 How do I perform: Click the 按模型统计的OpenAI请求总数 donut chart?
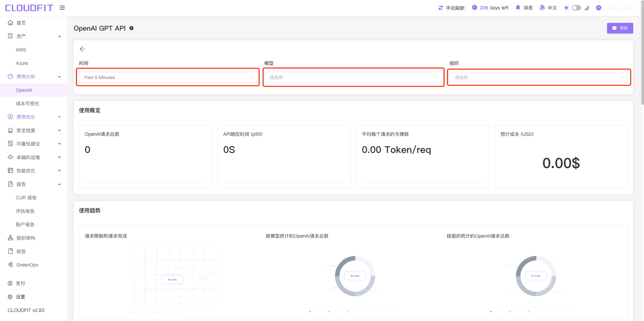pyautogui.click(x=355, y=276)
